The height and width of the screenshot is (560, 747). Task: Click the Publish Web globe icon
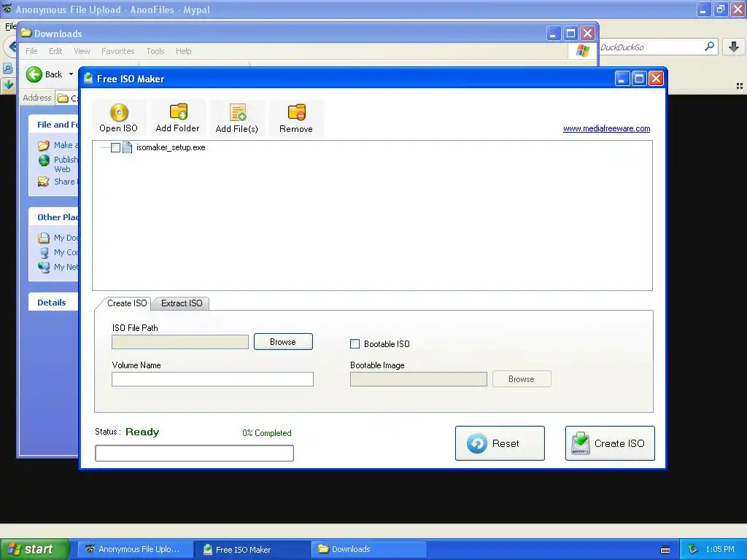point(44,160)
